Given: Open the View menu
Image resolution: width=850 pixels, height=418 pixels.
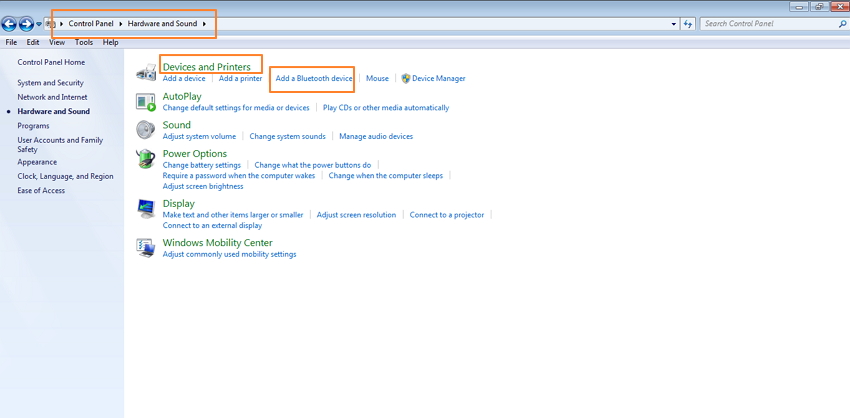Looking at the screenshot, I should click(x=57, y=43).
